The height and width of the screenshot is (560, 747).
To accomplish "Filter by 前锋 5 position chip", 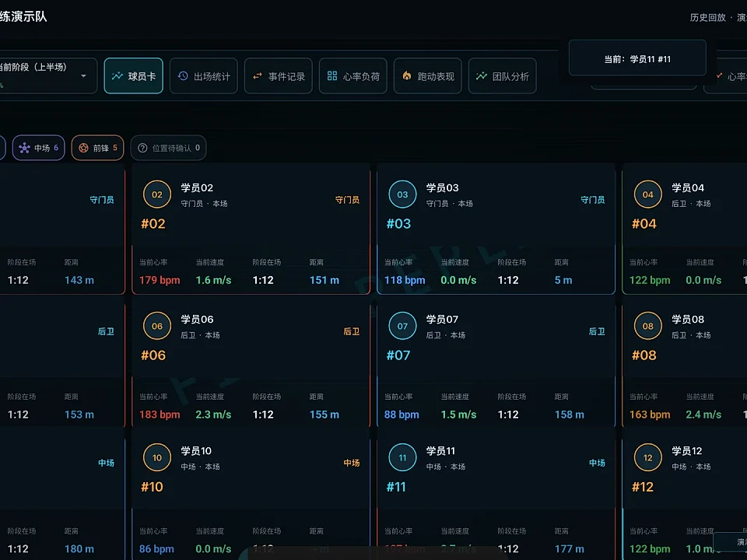I will point(98,148).
